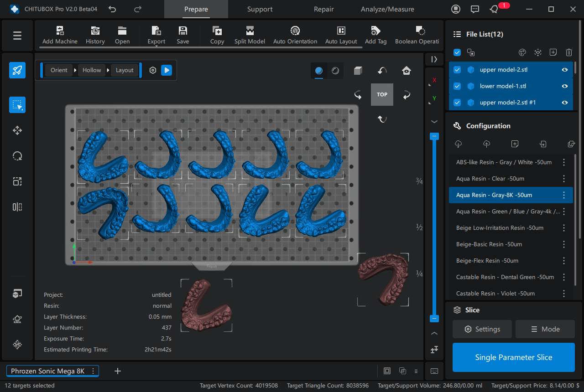Open the Analyze/Measure tab

click(387, 9)
